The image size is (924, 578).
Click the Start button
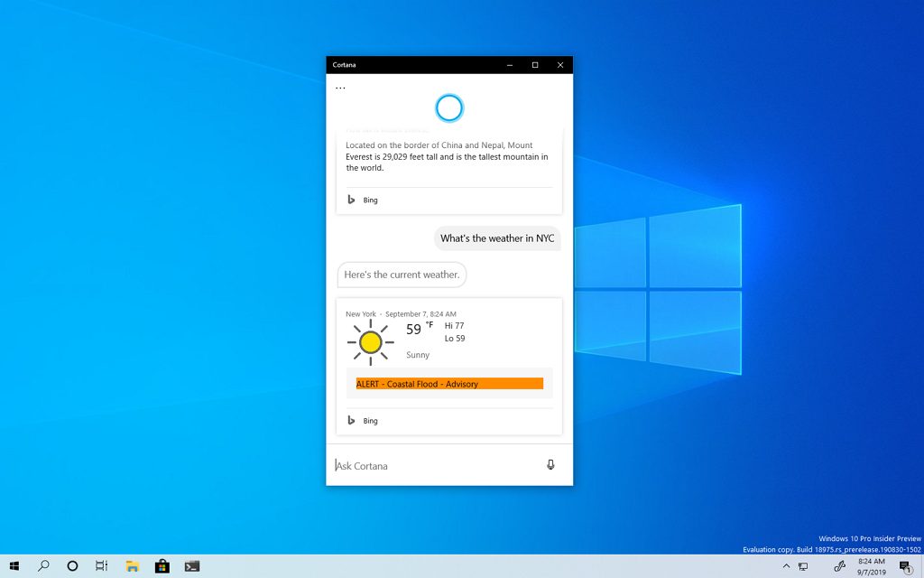click(14, 564)
